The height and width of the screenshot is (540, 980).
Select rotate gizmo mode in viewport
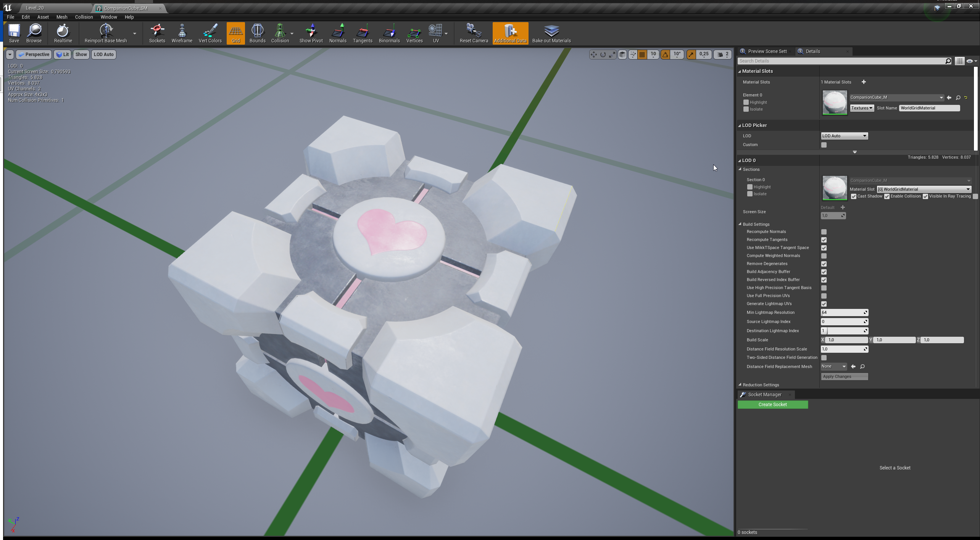point(603,55)
